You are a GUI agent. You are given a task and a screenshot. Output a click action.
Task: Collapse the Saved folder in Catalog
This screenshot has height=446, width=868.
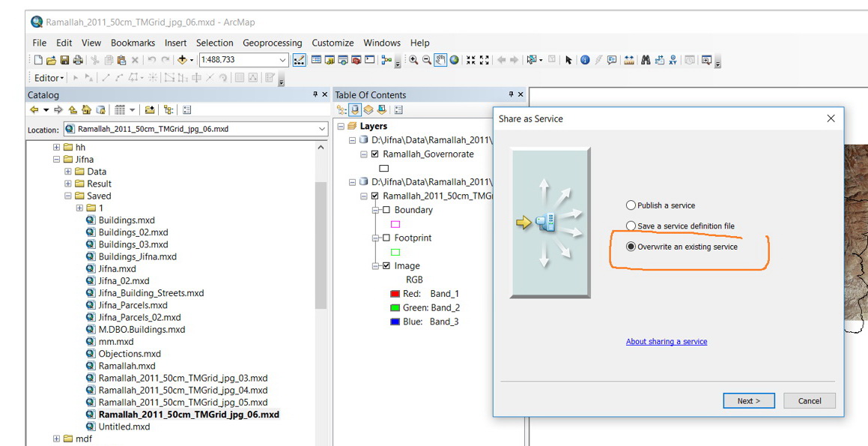point(68,196)
